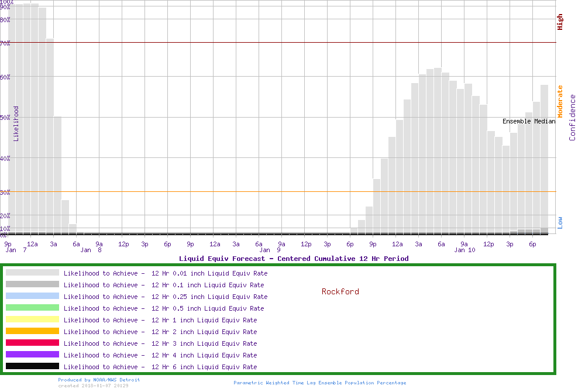Select the Jan 8 date marker
The width and height of the screenshot is (585, 392).
(x=92, y=250)
